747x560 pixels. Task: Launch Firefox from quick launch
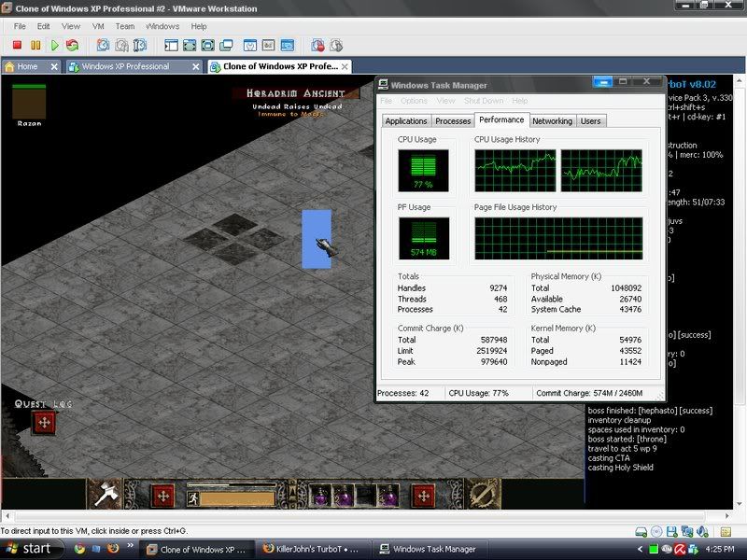pyautogui.click(x=113, y=549)
